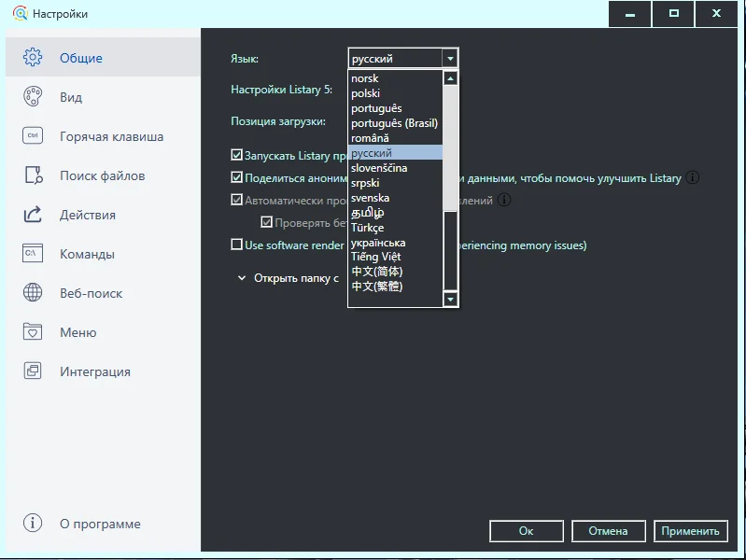This screenshot has width=746, height=560.
Task: Uncheck the Поделиться анонимными данными checkbox
Action: tap(236, 177)
